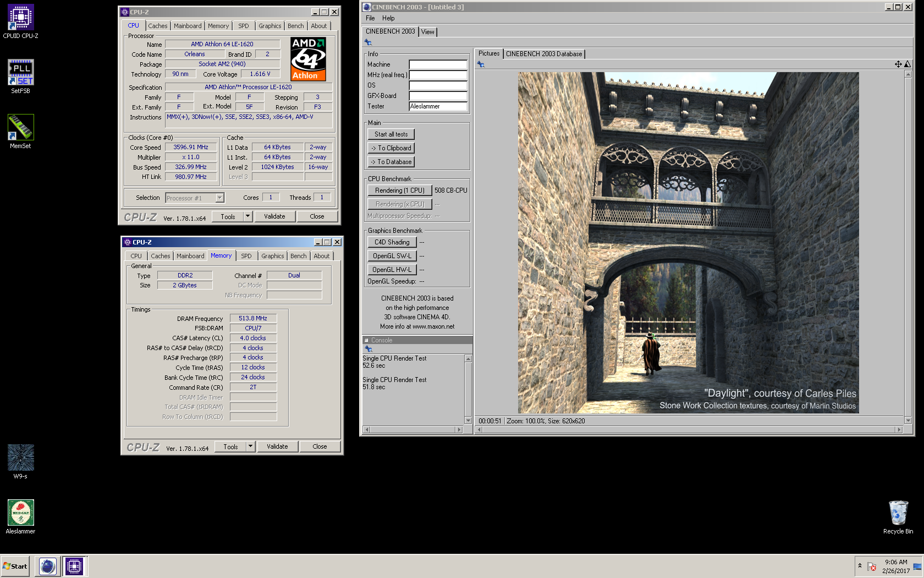Open the W9-s desktop icon
Viewport: 924px width, 578px height.
pyautogui.click(x=20, y=462)
